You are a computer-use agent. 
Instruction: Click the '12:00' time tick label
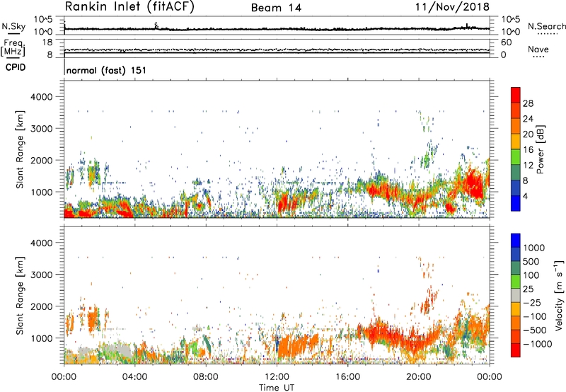tap(277, 377)
